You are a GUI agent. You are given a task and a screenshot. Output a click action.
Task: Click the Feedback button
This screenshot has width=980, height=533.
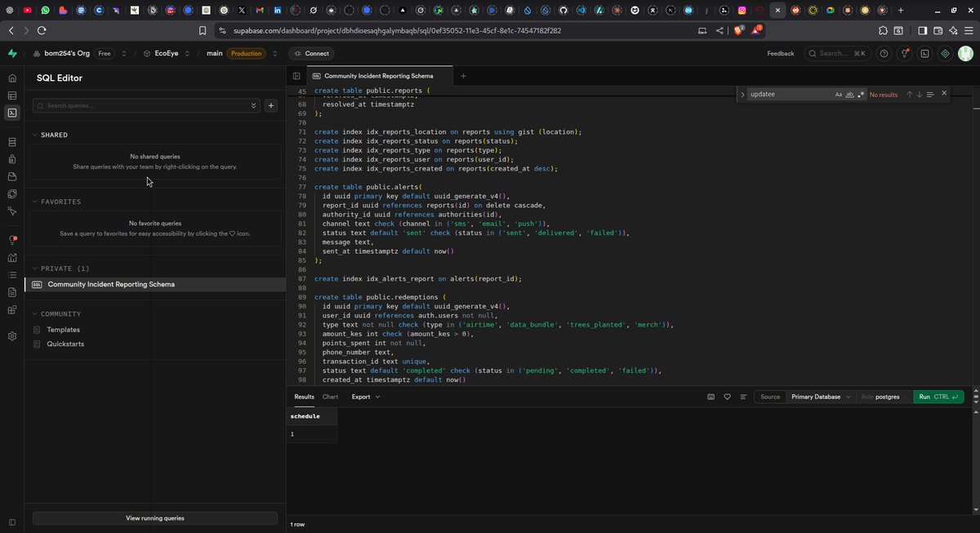(780, 53)
